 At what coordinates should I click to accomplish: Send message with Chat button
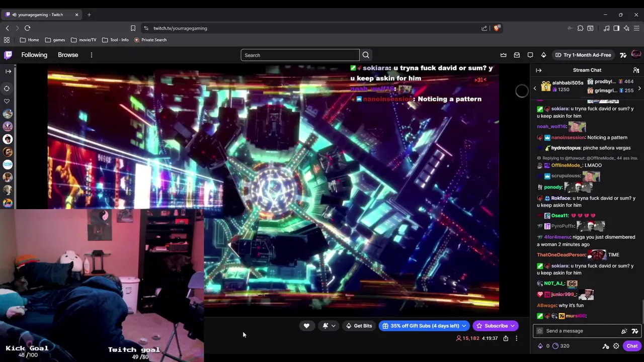click(632, 346)
